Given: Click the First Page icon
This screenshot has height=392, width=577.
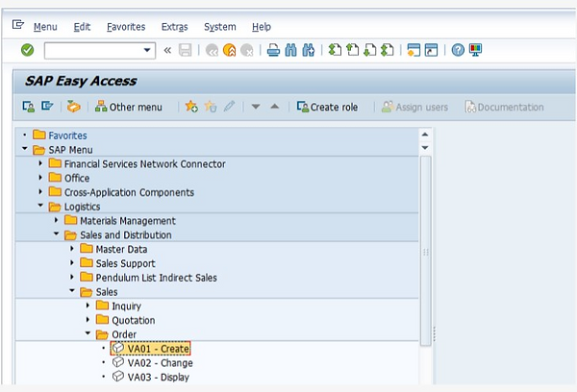Looking at the screenshot, I should click(335, 50).
